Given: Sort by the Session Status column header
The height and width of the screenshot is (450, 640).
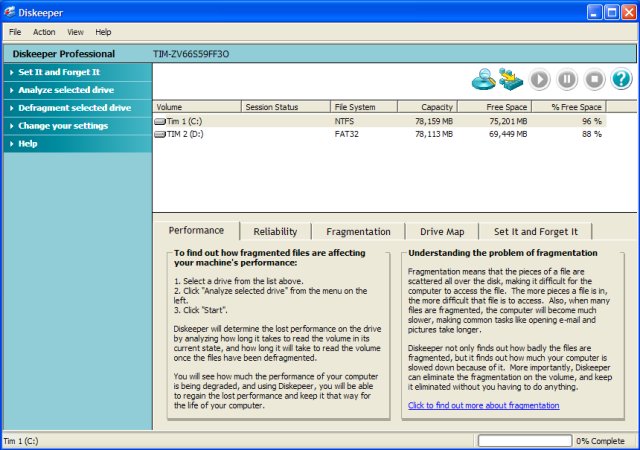Looking at the screenshot, I should click(286, 107).
